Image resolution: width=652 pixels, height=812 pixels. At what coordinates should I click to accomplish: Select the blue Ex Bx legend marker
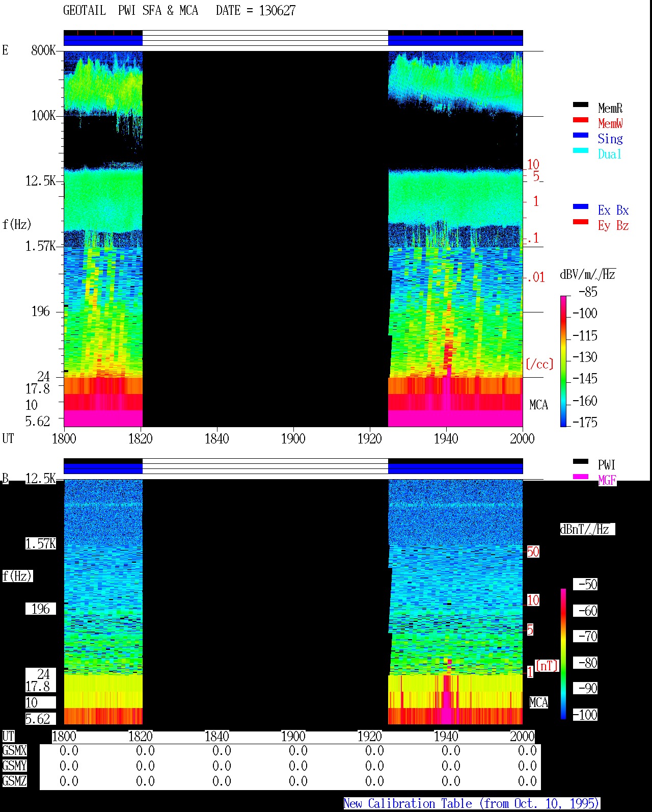point(581,206)
